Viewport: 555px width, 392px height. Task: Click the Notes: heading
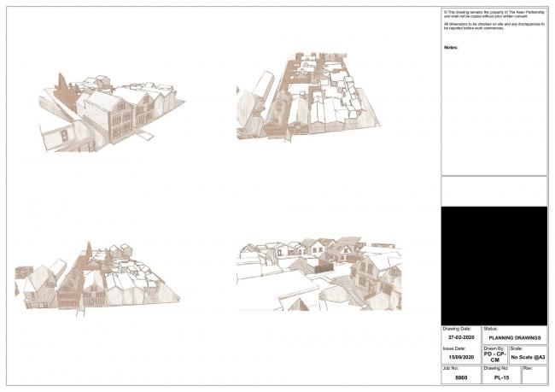pyautogui.click(x=452, y=47)
